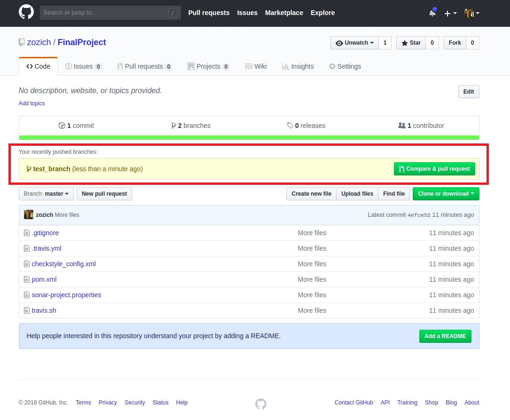The height and width of the screenshot is (420, 510).
Task: Open the notifications bell icon
Action: pos(432,13)
